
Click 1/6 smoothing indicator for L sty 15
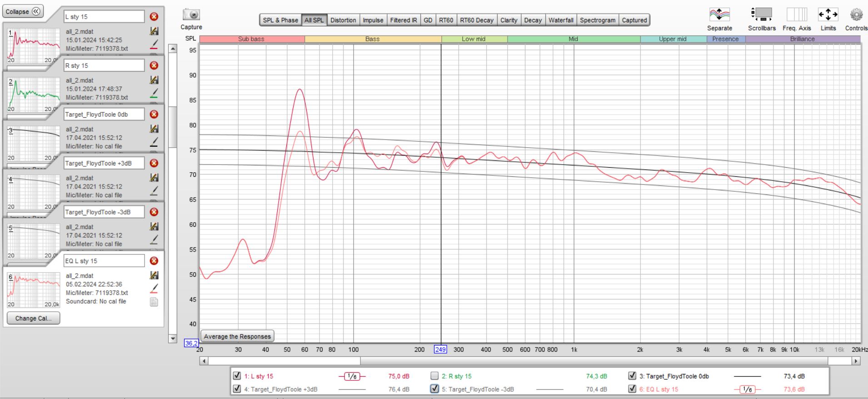(x=352, y=376)
